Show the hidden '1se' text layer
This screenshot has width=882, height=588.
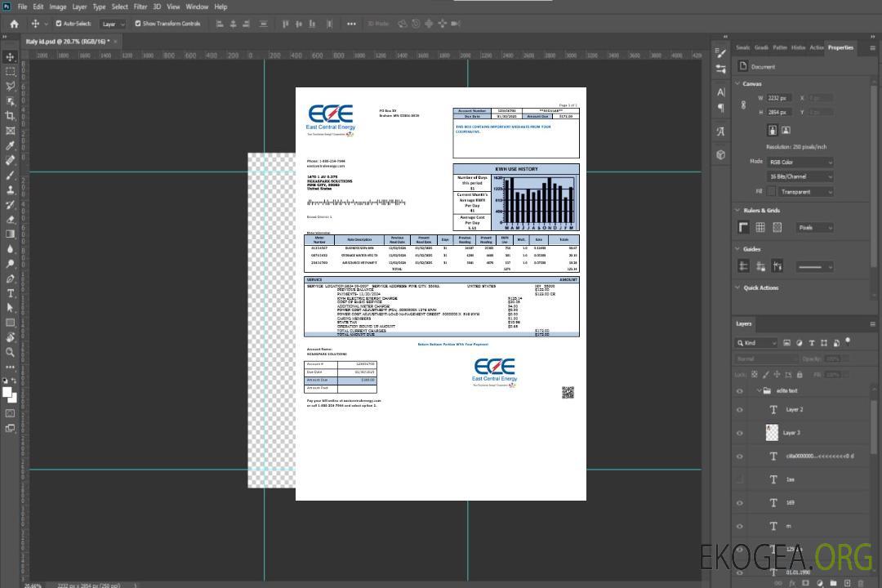(x=740, y=480)
